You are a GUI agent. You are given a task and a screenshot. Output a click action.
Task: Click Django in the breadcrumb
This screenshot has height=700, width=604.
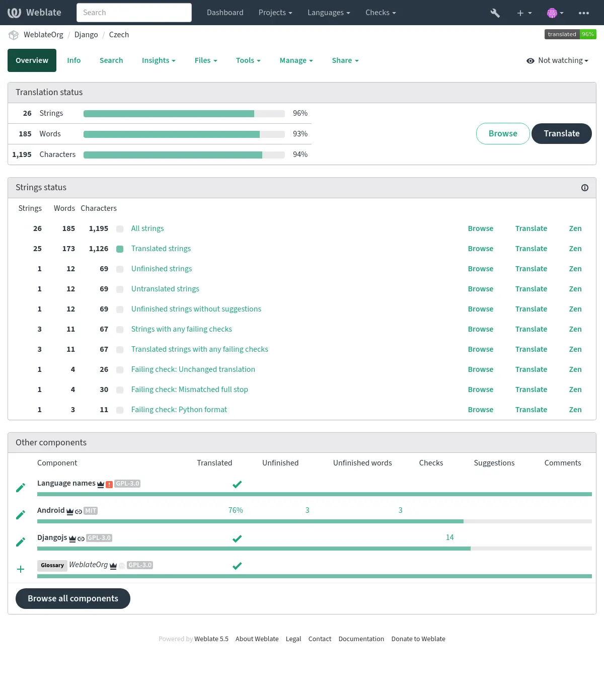click(x=86, y=35)
